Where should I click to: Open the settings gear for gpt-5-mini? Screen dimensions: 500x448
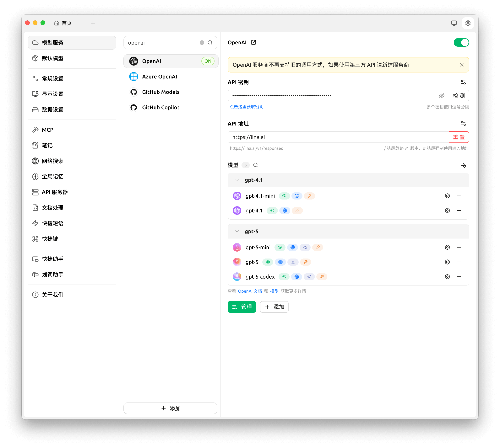[x=447, y=247]
